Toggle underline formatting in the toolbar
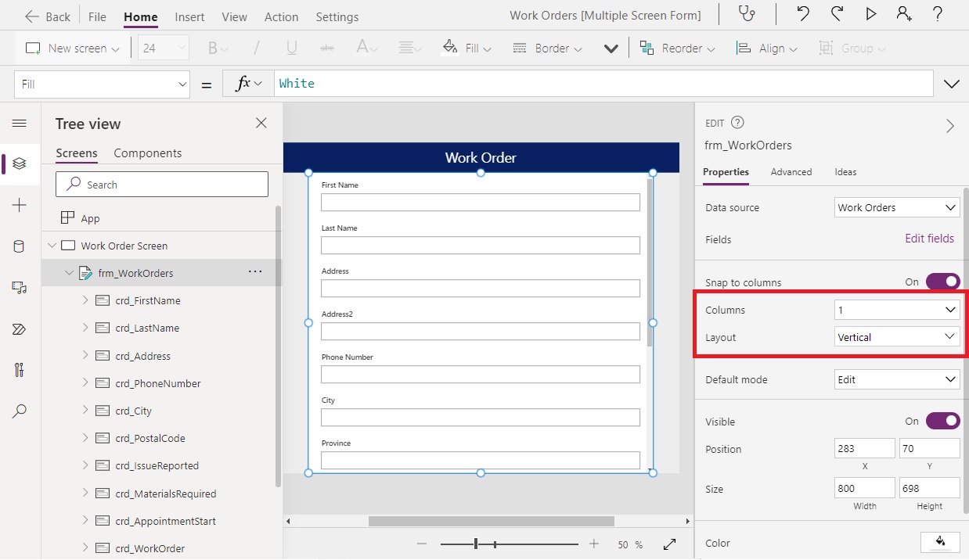 pyautogui.click(x=291, y=48)
